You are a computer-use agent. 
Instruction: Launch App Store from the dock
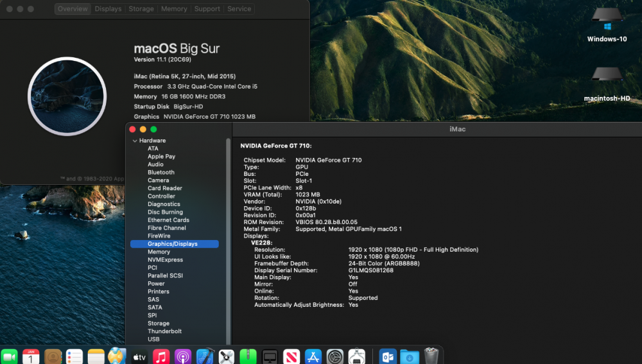pyautogui.click(x=313, y=357)
